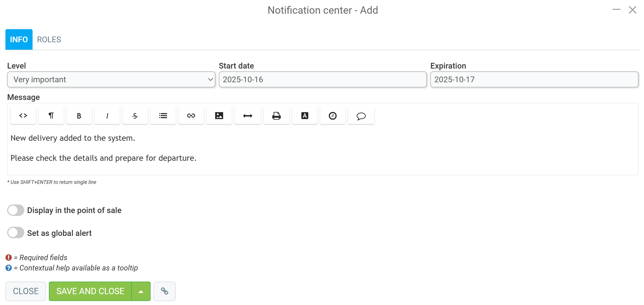Open the paragraph format options
The height and width of the screenshot is (305, 644).
pos(51,115)
